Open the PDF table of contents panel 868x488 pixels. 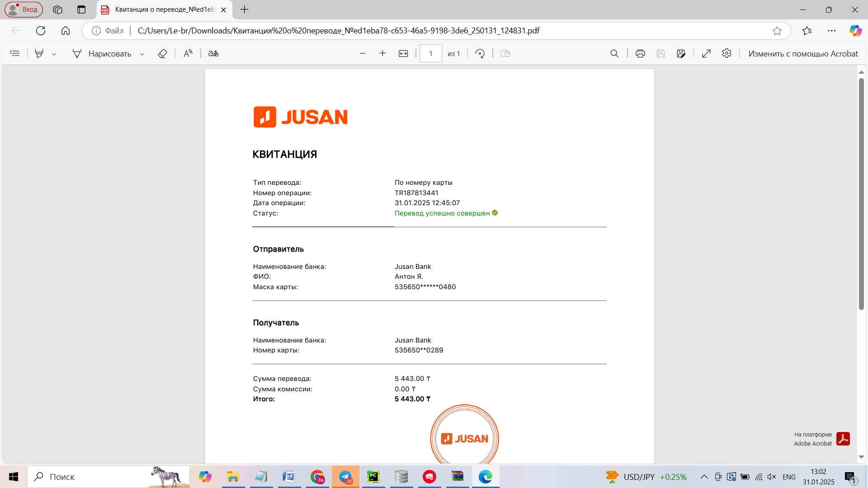pos(15,53)
